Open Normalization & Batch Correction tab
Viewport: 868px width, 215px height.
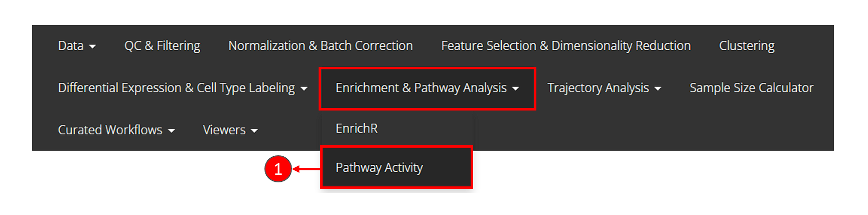(321, 46)
